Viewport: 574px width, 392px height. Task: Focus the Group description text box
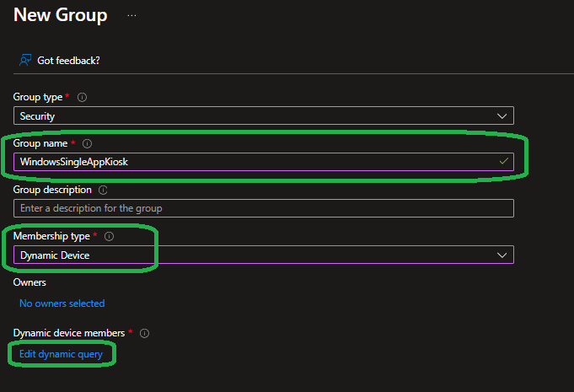point(263,208)
